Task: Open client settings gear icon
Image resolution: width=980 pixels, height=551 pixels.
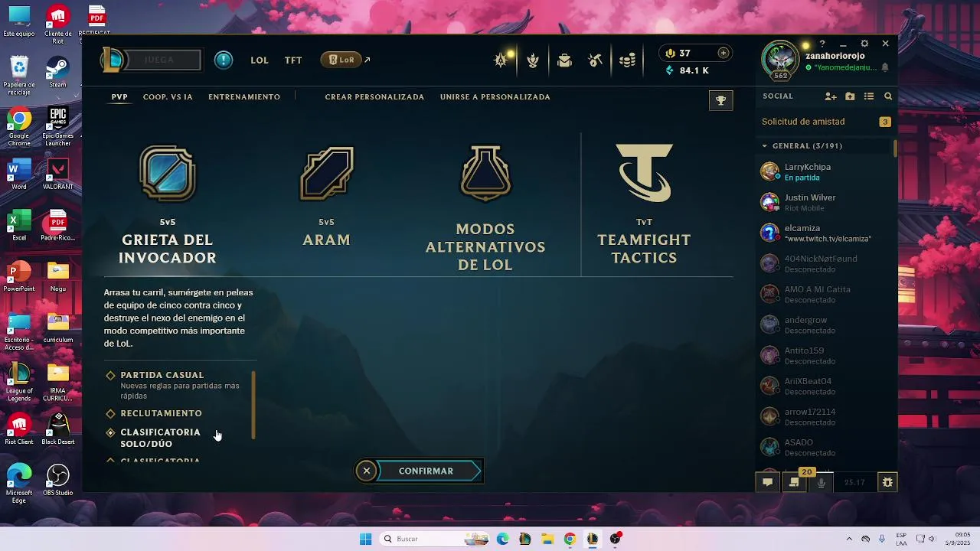Action: [x=864, y=44]
